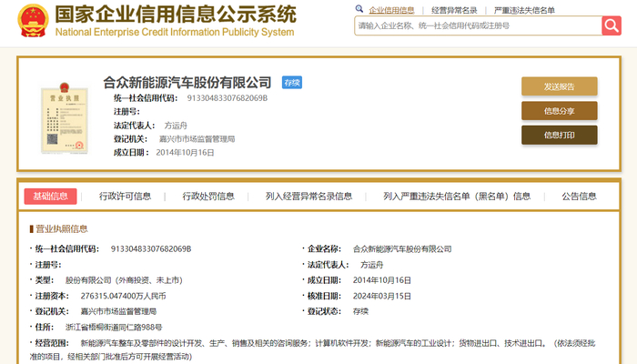This screenshot has height=364, width=637.
Task: Click 登记状态 value 存续
Action: click(x=360, y=311)
